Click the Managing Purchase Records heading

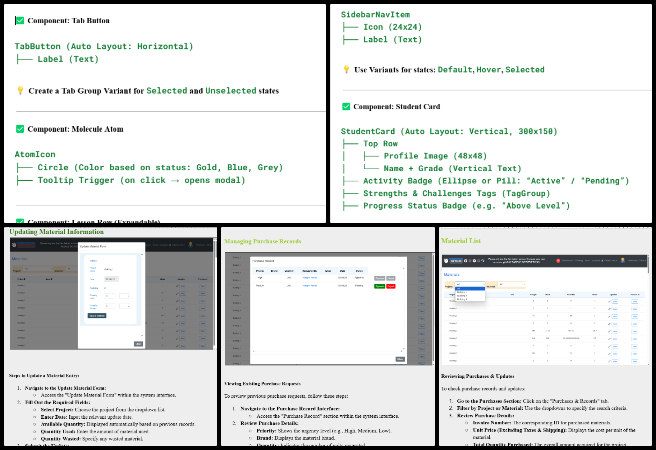263,241
